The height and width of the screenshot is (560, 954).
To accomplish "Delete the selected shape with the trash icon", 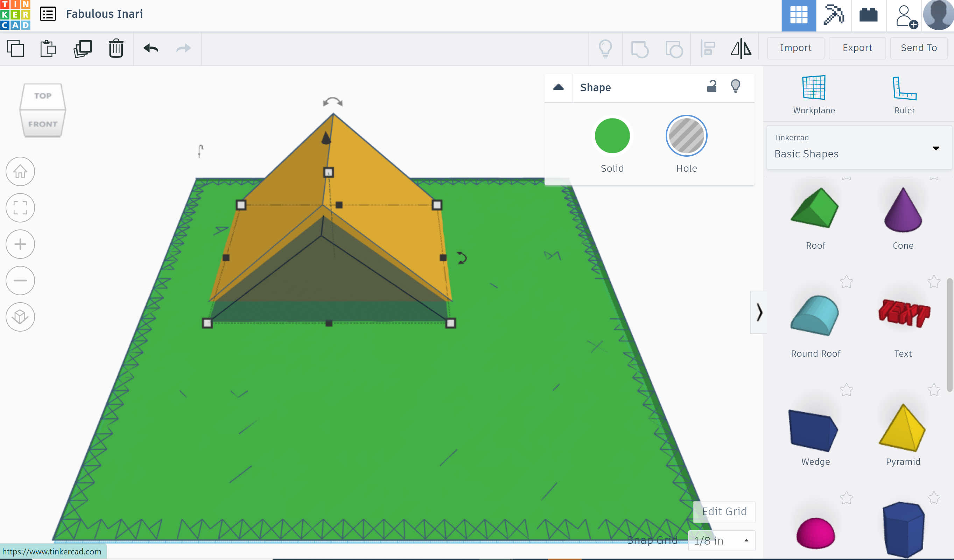I will tap(116, 48).
